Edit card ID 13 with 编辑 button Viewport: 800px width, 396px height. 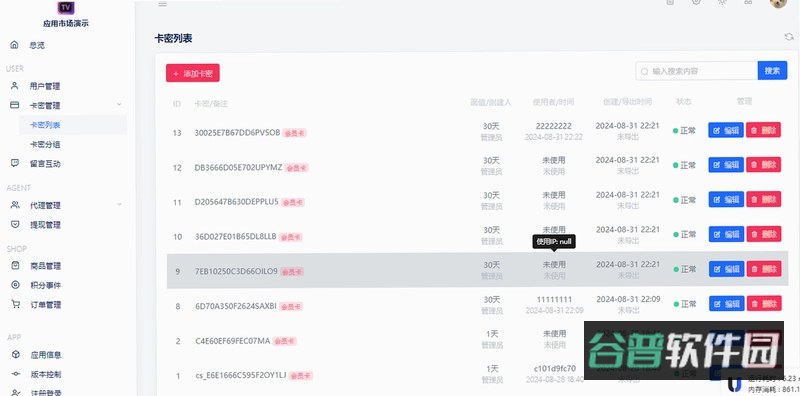click(726, 130)
